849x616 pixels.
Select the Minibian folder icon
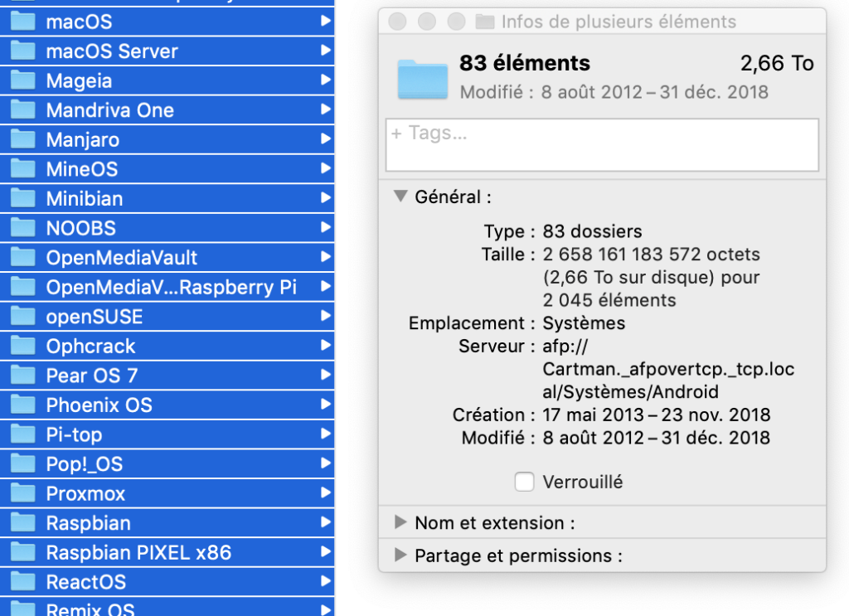pos(22,199)
